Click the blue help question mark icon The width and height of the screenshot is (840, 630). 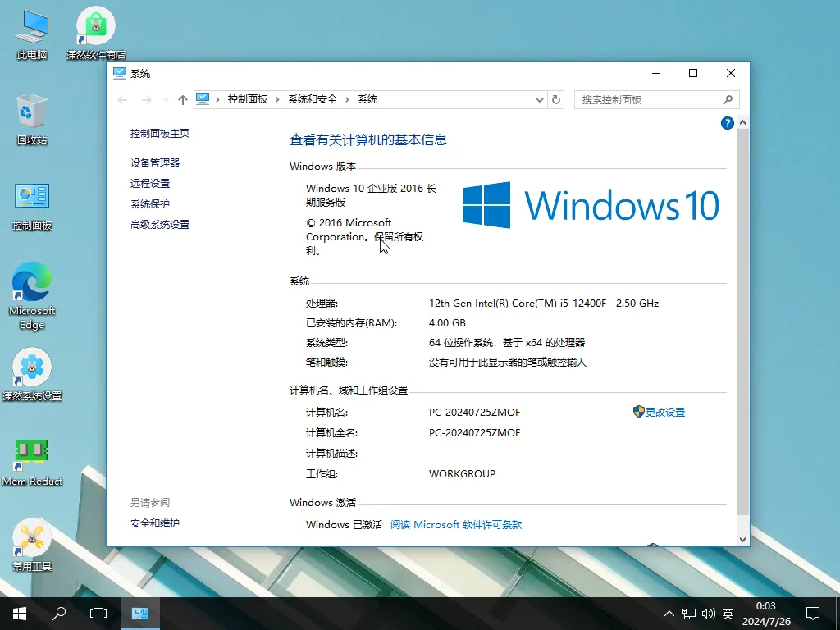click(727, 122)
